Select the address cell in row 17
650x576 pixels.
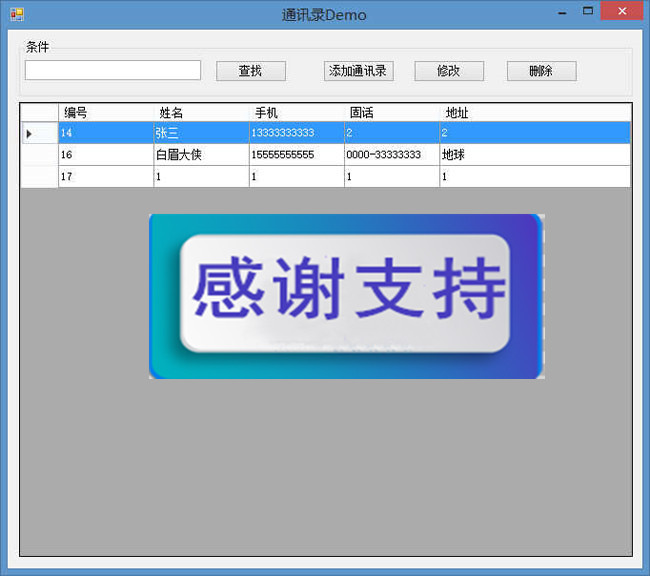point(535,177)
